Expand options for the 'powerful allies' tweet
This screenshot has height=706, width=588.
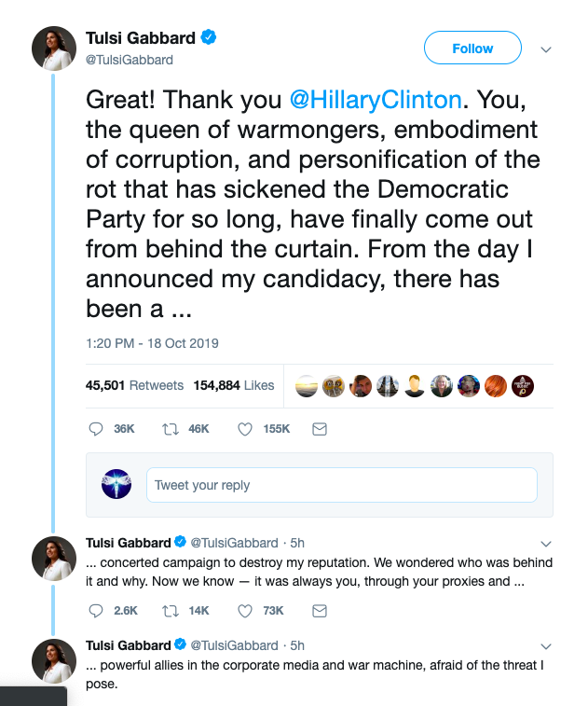tap(546, 646)
